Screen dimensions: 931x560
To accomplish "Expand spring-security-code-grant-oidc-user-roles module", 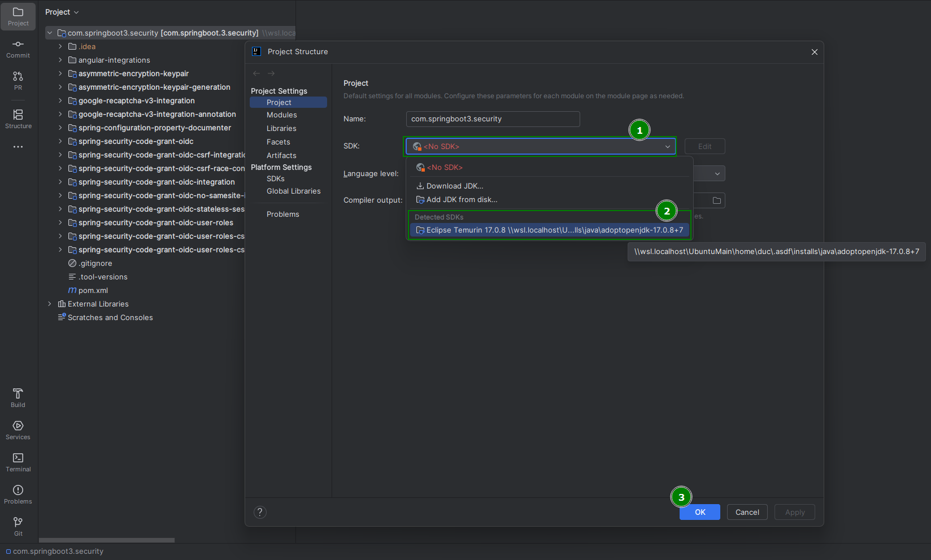I will 60,222.
